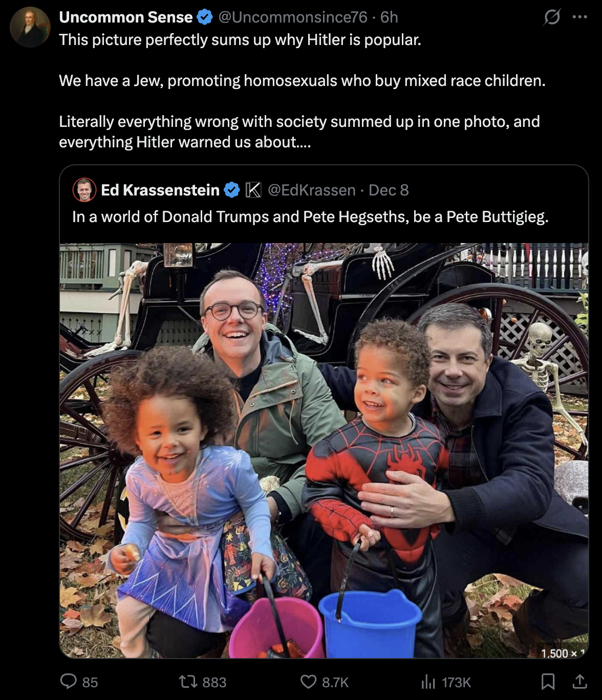
Task: Click the K affiliation badge icon
Action: click(253, 190)
